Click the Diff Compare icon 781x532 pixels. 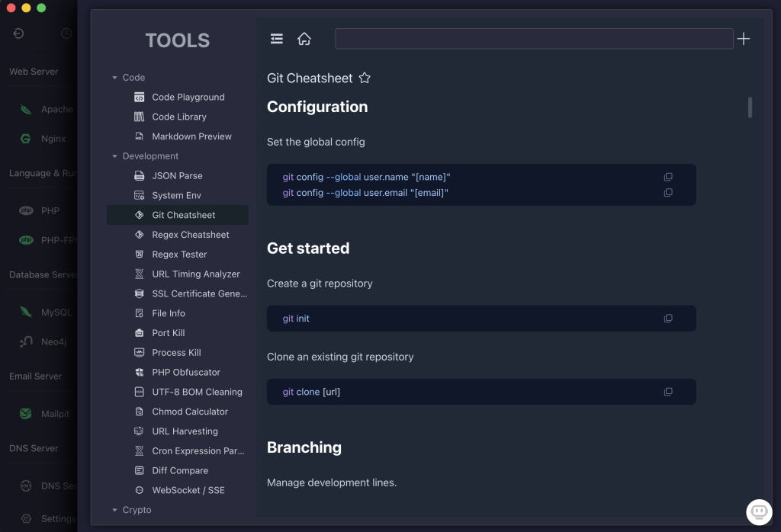pos(140,471)
